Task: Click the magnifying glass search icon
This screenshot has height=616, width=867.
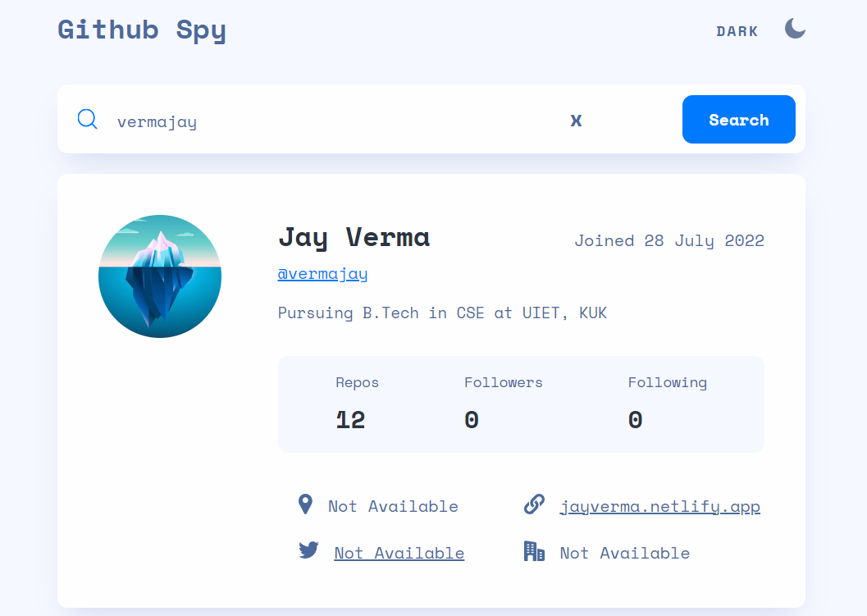Action: 88,119
